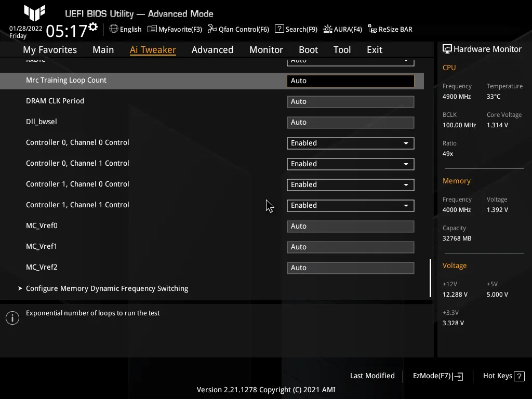Switch to the Boot tab
Viewport: 532px width, 399px height.
(x=309, y=49)
